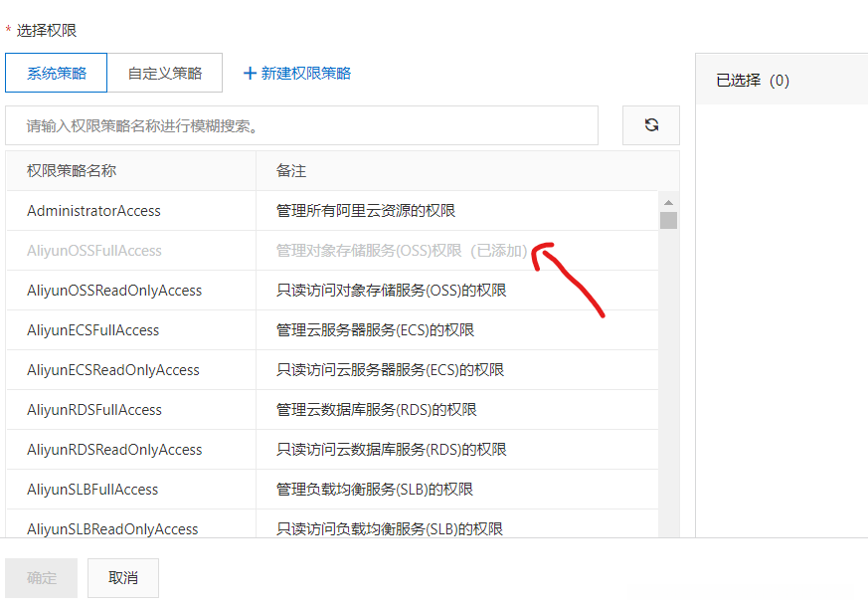This screenshot has height=608, width=868.
Task: Click the 取消 button
Action: tap(123, 578)
